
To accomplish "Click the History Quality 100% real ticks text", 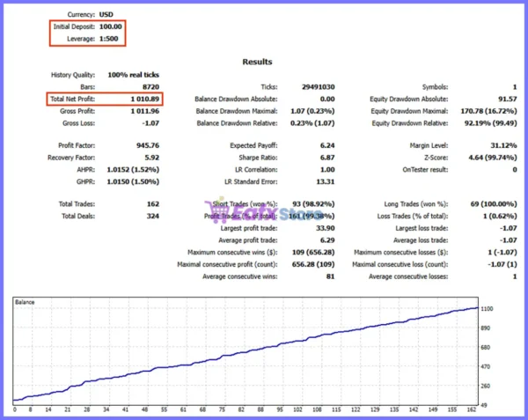I will tap(134, 75).
